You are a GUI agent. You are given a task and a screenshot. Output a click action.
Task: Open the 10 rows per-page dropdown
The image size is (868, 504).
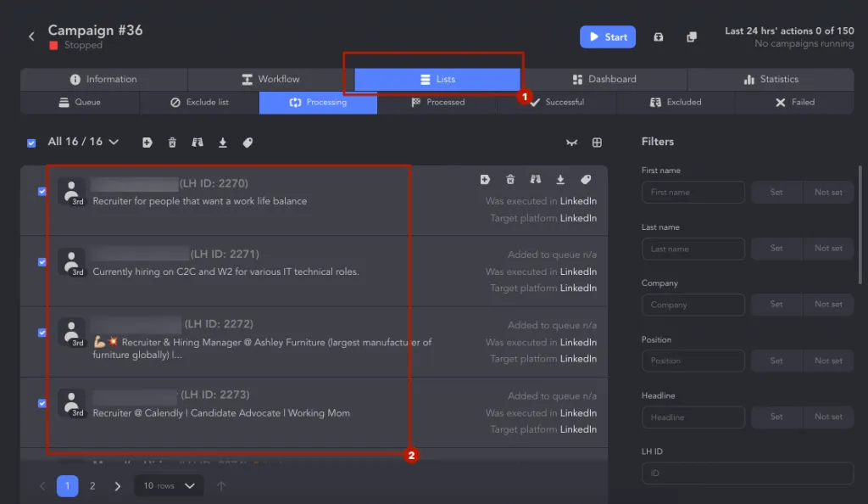[x=169, y=486]
